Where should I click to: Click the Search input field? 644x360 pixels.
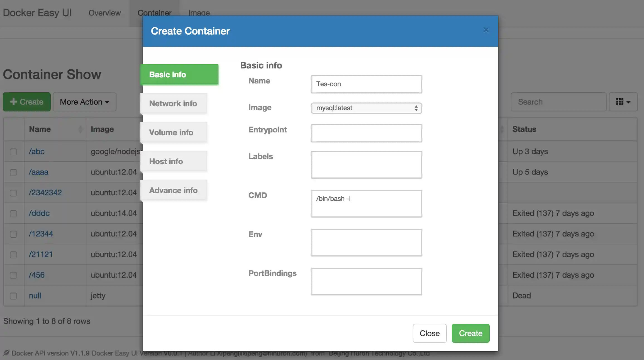pyautogui.click(x=558, y=102)
